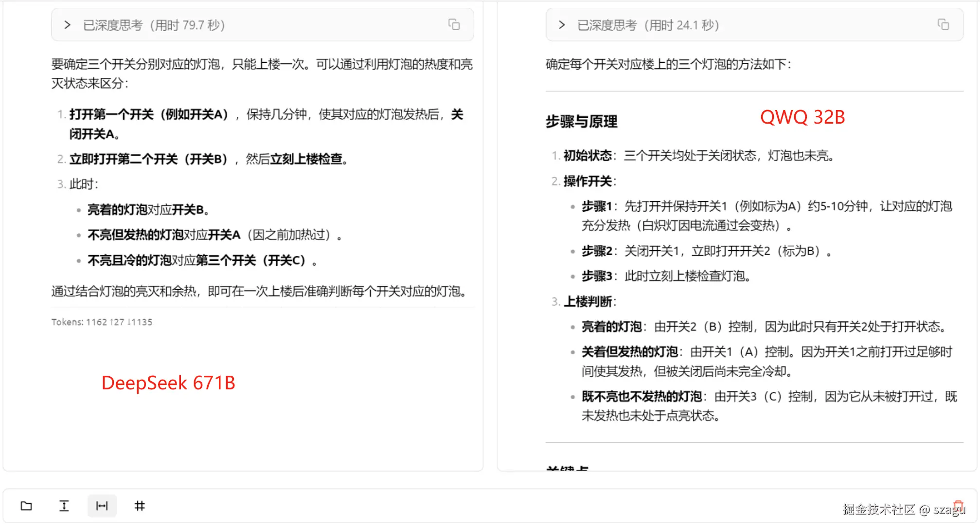Click the red trash delete icon
Screen dimensions: 980x531
[x=958, y=505]
